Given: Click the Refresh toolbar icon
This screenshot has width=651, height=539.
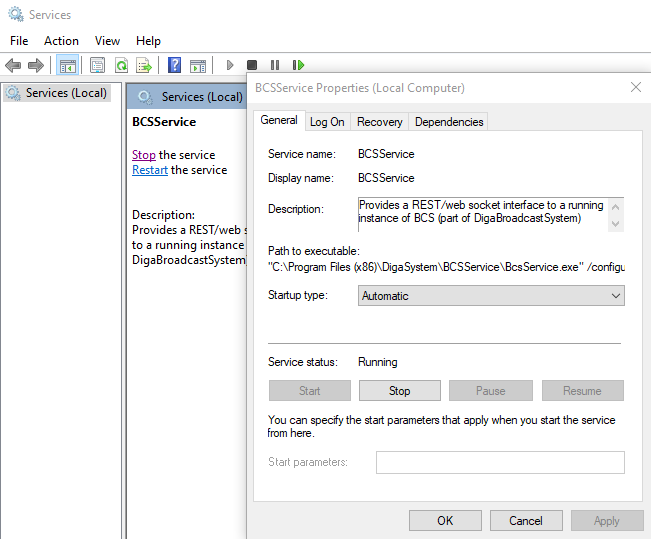Looking at the screenshot, I should (121, 66).
